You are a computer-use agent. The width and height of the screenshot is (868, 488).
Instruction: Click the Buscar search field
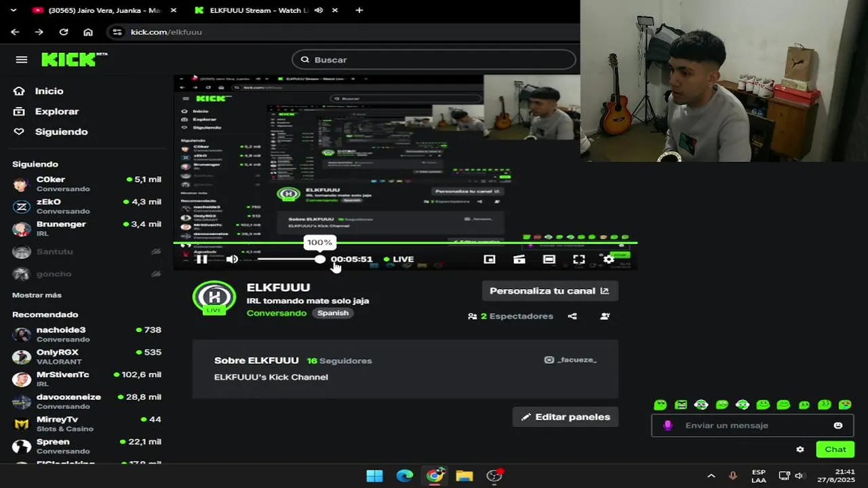(x=434, y=60)
